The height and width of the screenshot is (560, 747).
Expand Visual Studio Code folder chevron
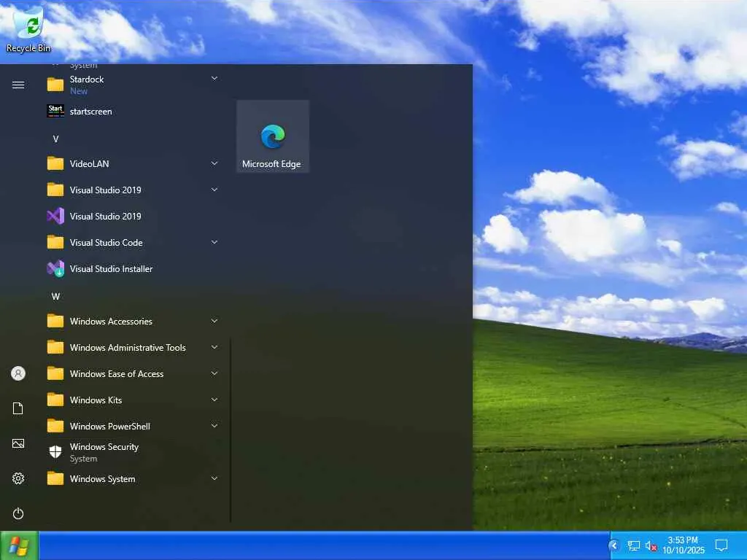click(x=214, y=242)
